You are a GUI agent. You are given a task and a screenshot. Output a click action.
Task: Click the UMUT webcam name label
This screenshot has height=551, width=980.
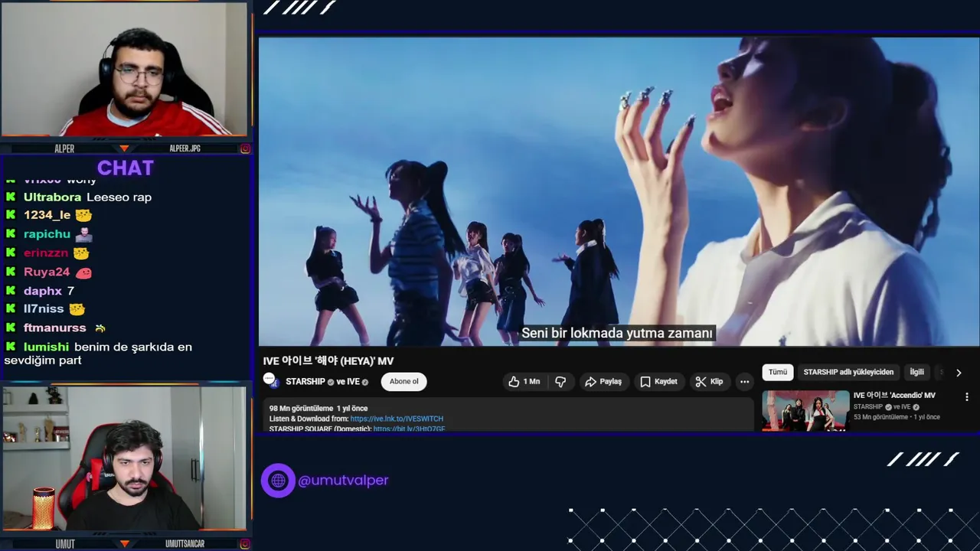(65, 544)
